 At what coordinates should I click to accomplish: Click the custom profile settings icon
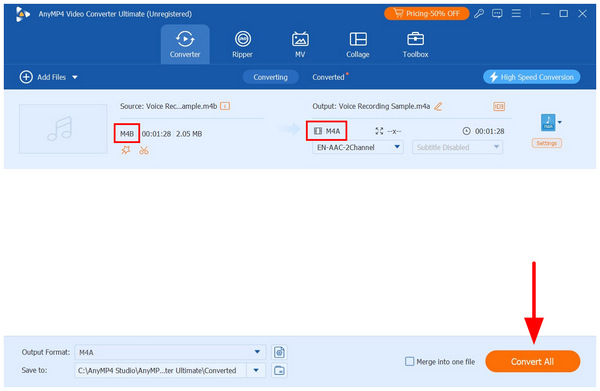279,352
